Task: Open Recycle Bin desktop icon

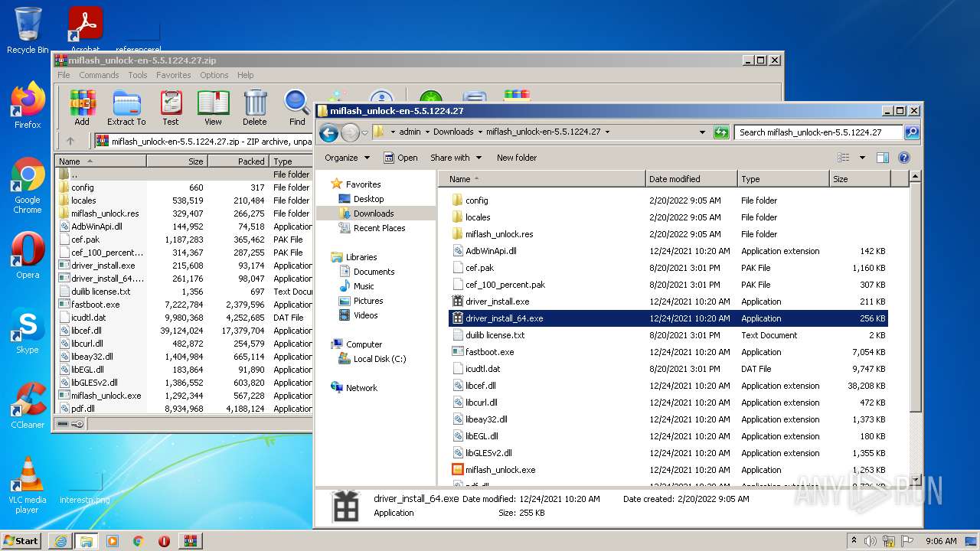Action: 28,31
